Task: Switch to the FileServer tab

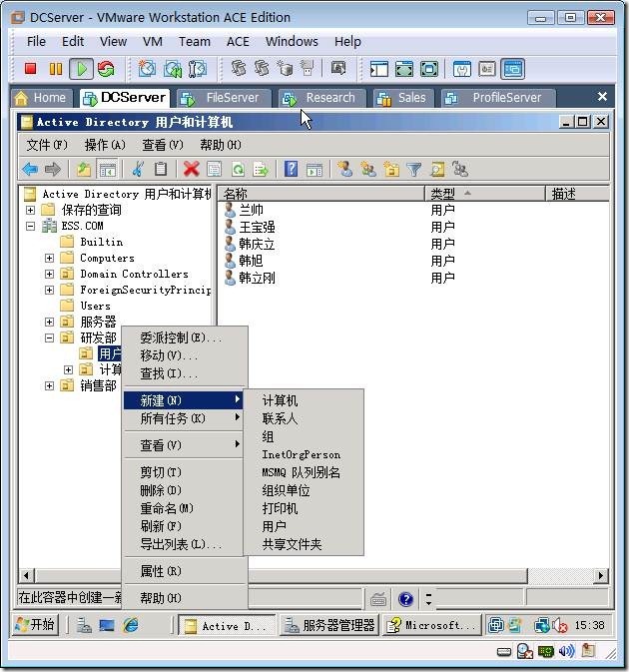Action: coord(224,98)
